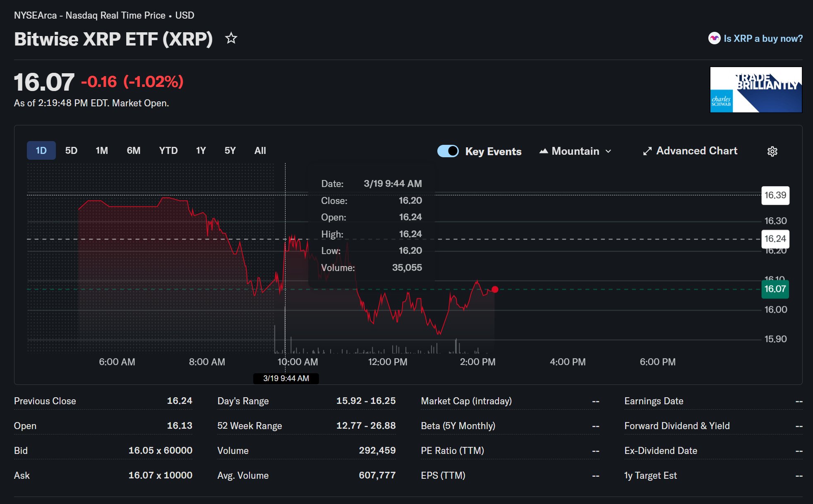Click the 16.07 current price axis label
This screenshot has width=813, height=504.
(x=775, y=289)
